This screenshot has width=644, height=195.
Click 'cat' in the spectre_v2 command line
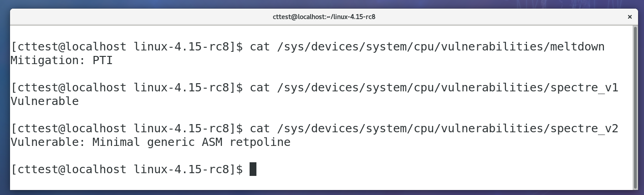click(x=260, y=128)
